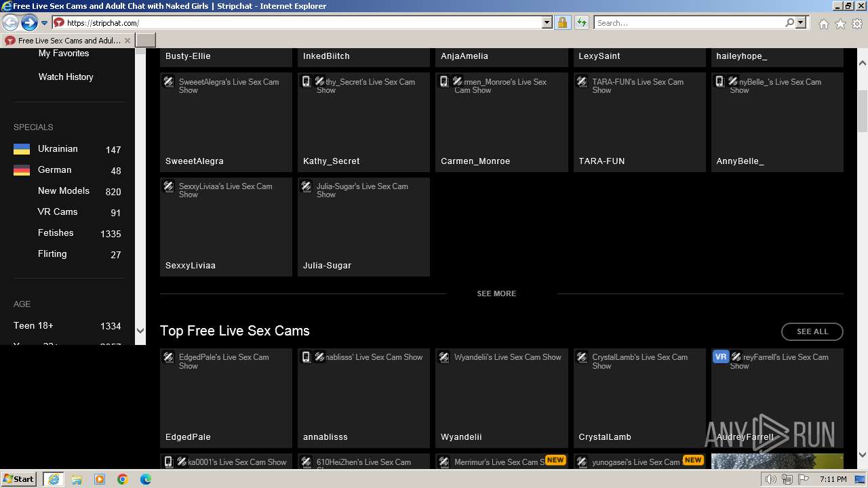Click the Busty-Ellie model name
This screenshot has height=488, width=868.
click(188, 56)
